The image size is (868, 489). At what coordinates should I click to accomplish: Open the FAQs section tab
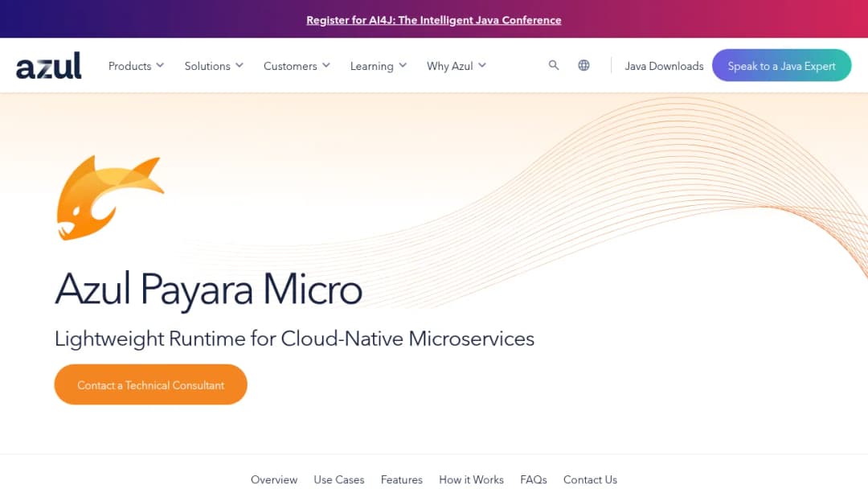tap(534, 479)
